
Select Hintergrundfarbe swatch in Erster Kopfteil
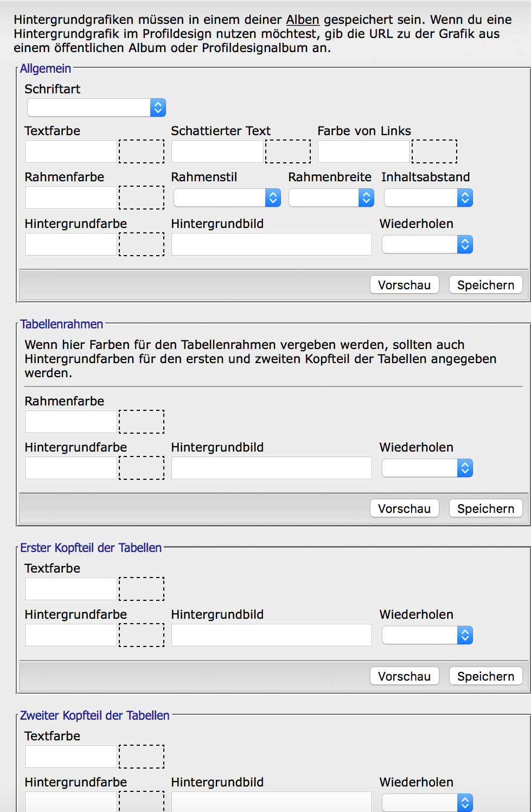(x=142, y=635)
